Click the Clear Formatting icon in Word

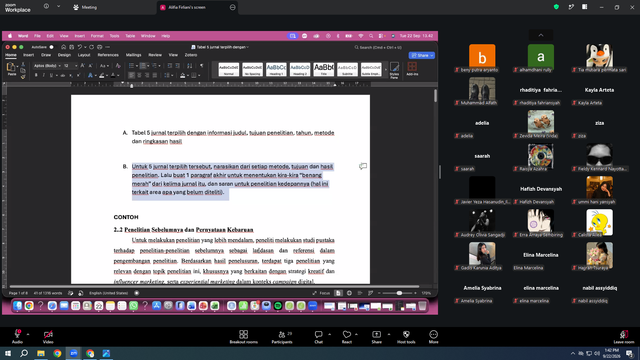pos(118,66)
